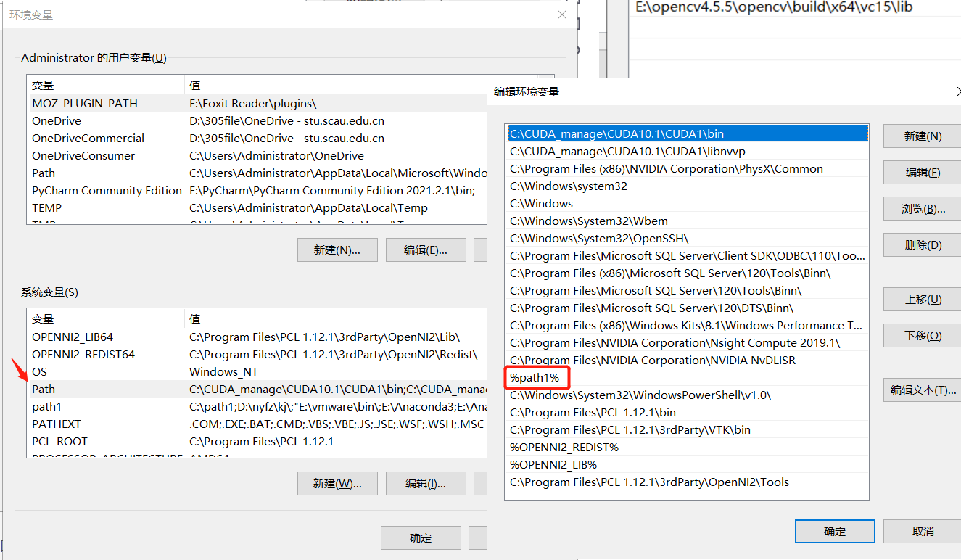Click 编辑(I)... under system variables
The width and height of the screenshot is (961, 560).
[426, 483]
